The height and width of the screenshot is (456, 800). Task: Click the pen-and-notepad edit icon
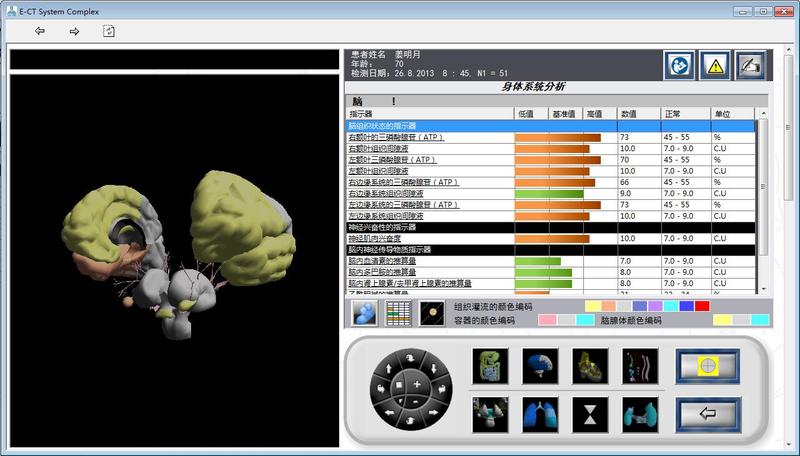coord(750,65)
